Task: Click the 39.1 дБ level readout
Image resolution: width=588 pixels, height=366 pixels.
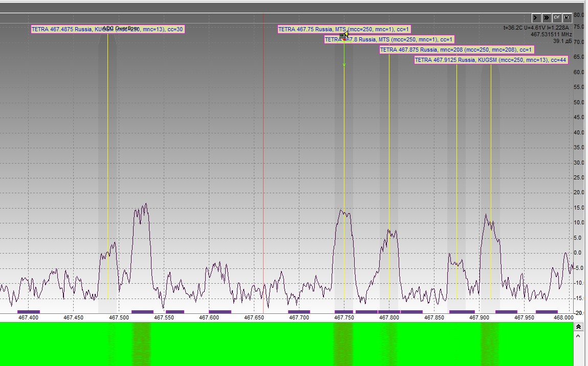Action: 562,41
